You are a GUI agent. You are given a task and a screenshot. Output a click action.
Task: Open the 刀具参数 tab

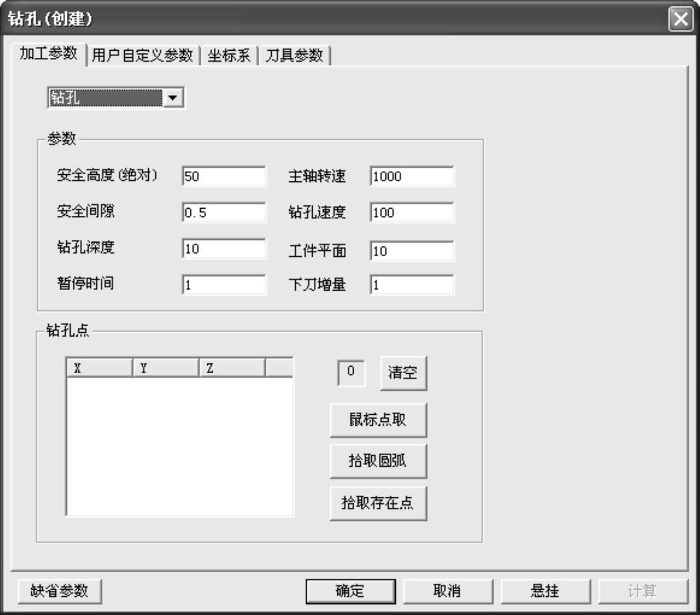coord(294,56)
